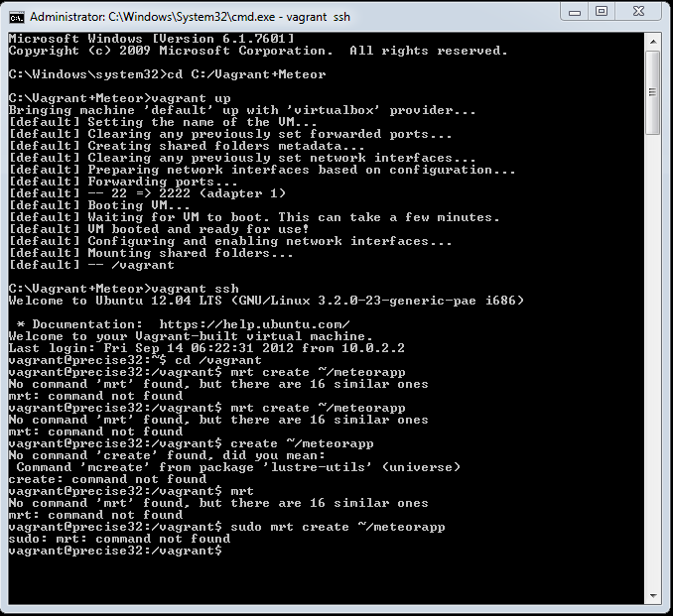Click the final empty 'vagrant@precise32:/vagrant$' prompt
The image size is (673, 616).
(115, 551)
